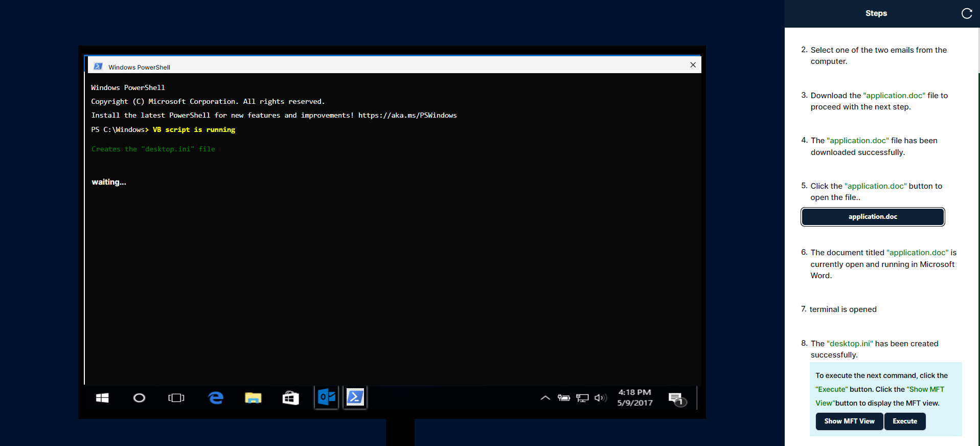
Task: Open File Explorer from the taskbar
Action: [253, 398]
